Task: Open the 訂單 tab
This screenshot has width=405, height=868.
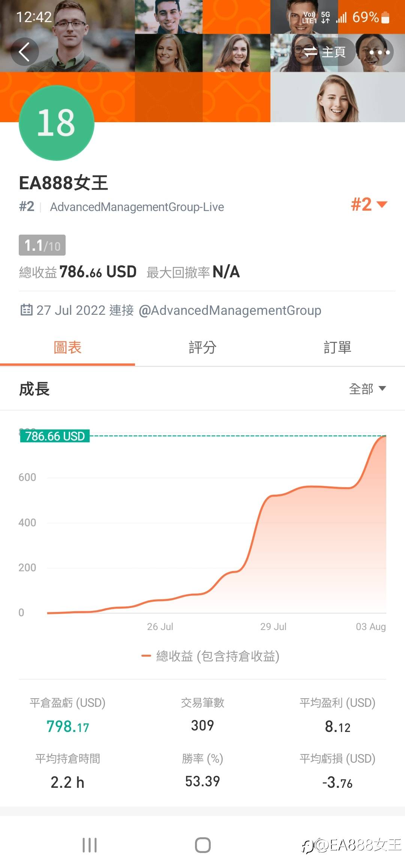Action: [337, 347]
